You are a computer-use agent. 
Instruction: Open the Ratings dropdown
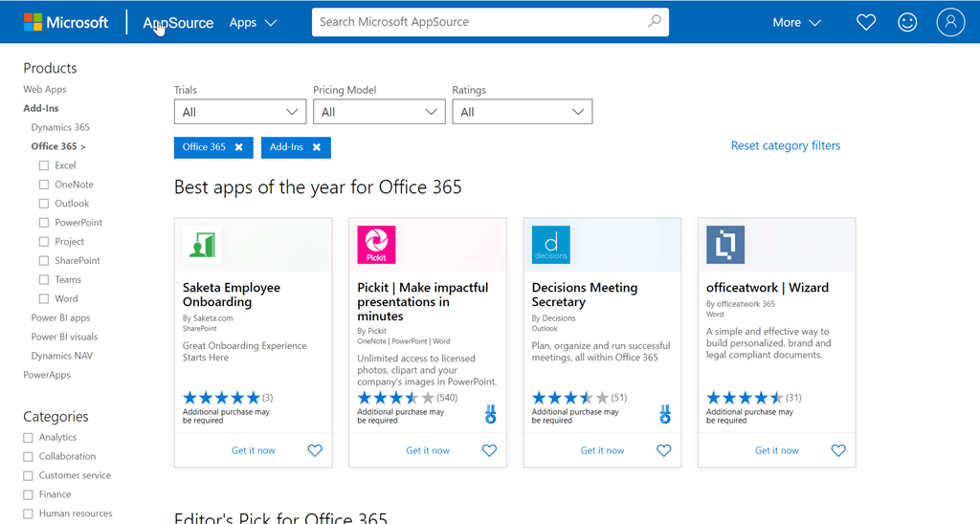pos(522,112)
